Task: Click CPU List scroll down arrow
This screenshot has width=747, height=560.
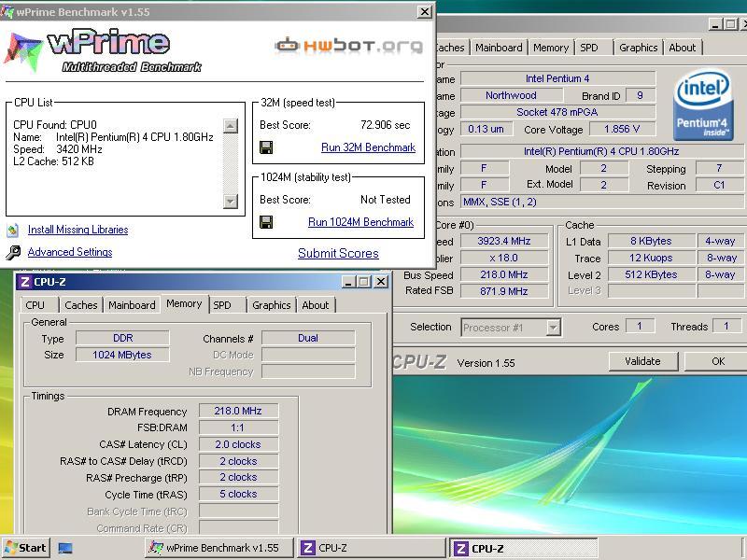Action: (x=230, y=201)
